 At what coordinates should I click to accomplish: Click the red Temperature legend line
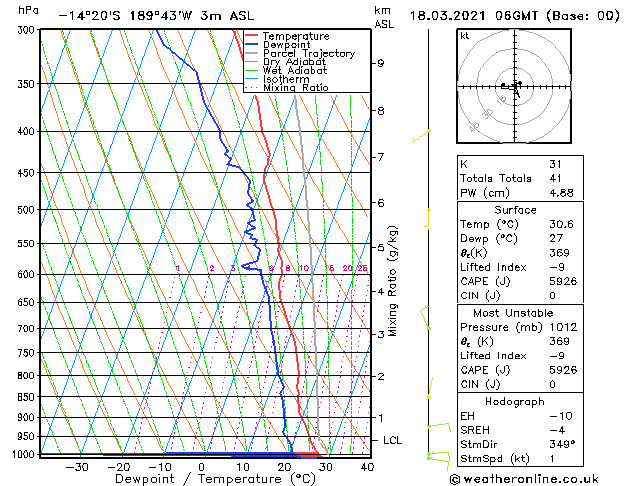tap(251, 36)
